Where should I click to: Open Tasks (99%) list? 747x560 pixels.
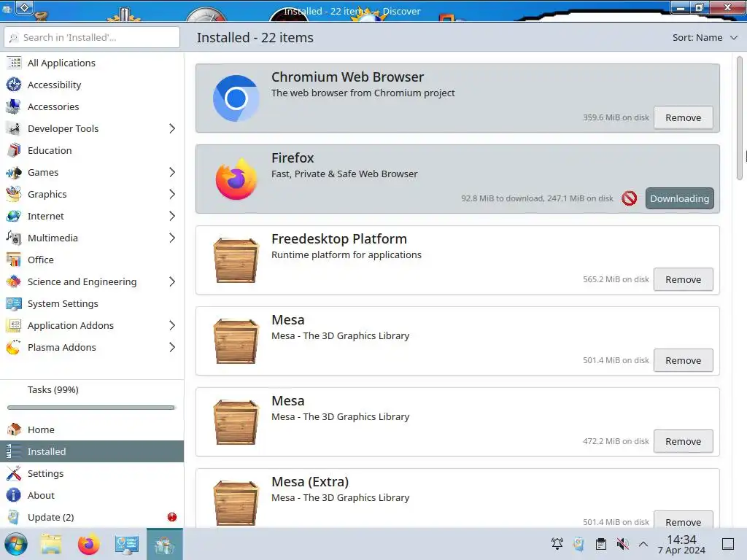pos(92,389)
